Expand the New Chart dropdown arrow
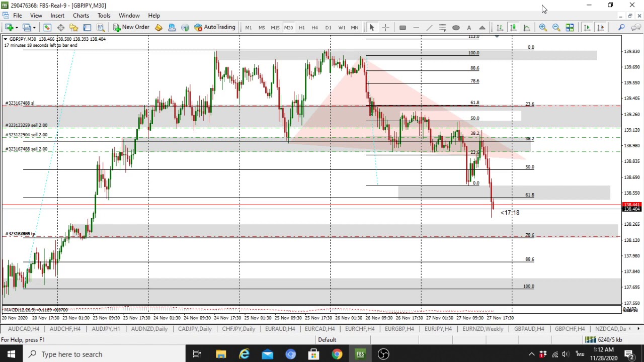The width and height of the screenshot is (644, 362). tap(17, 28)
